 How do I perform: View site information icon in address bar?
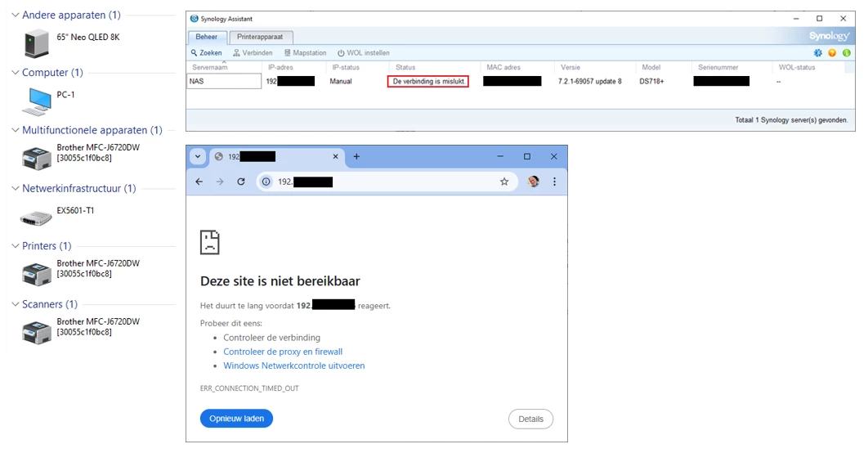tap(266, 182)
